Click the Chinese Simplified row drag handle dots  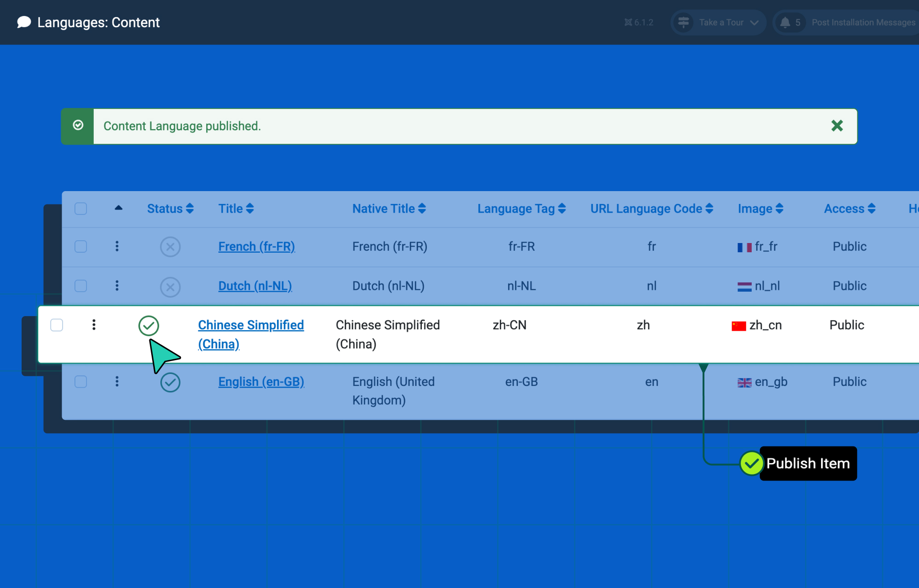pyautogui.click(x=94, y=325)
